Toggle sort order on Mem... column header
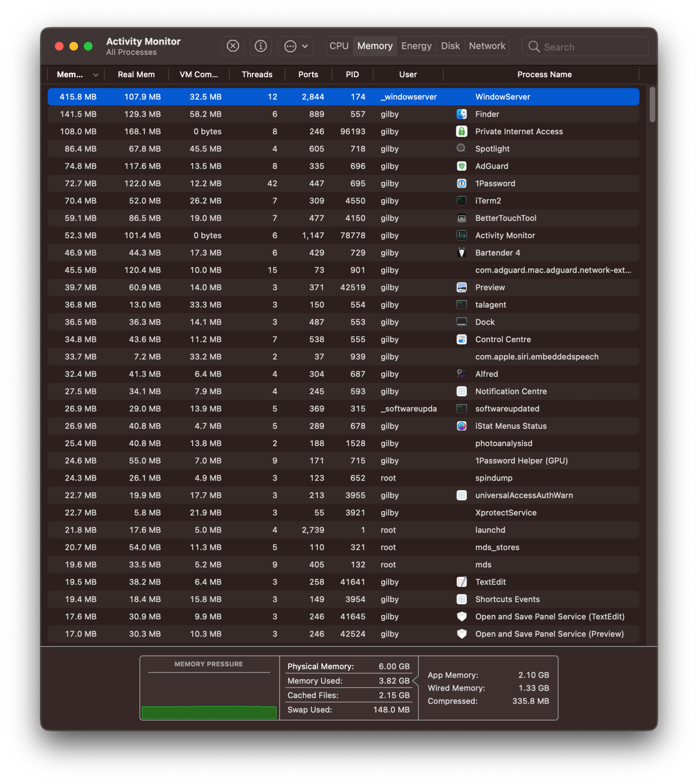The image size is (698, 784). click(76, 74)
